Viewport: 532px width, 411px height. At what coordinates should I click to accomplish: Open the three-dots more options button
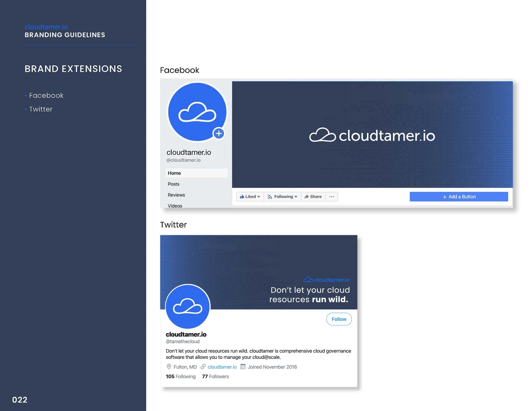click(332, 197)
